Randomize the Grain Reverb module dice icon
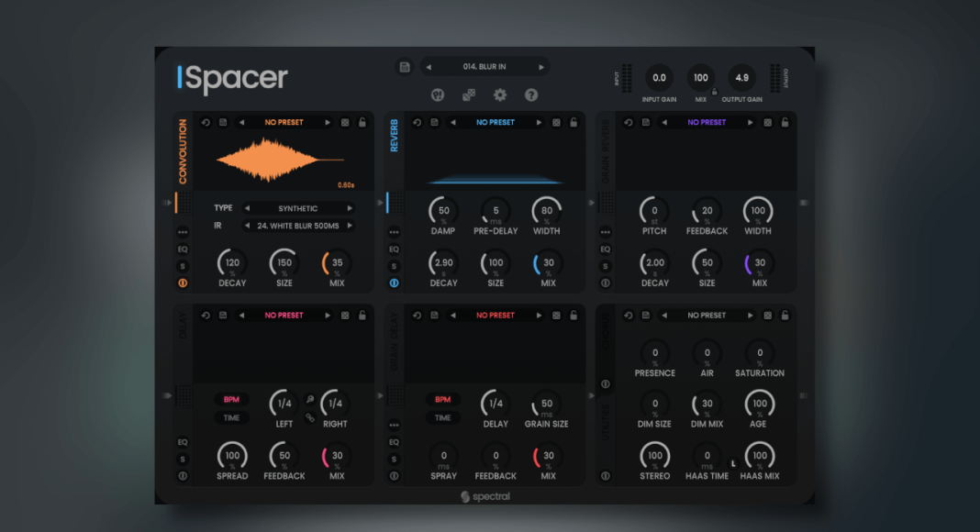The height and width of the screenshot is (532, 980). pyautogui.click(x=767, y=122)
